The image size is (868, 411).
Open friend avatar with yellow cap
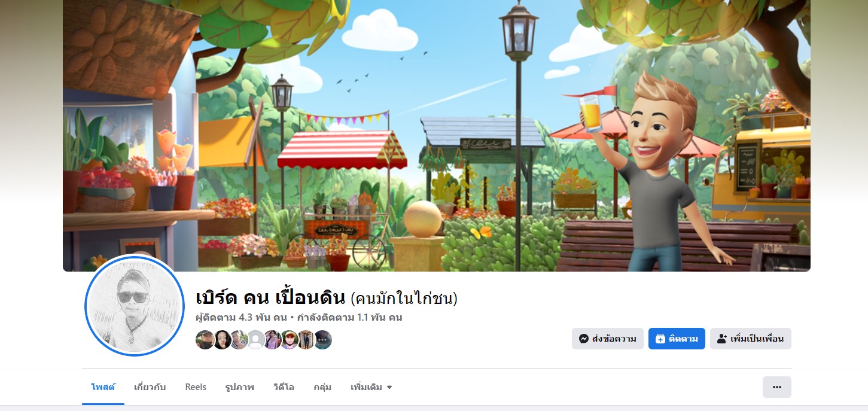[289, 340]
